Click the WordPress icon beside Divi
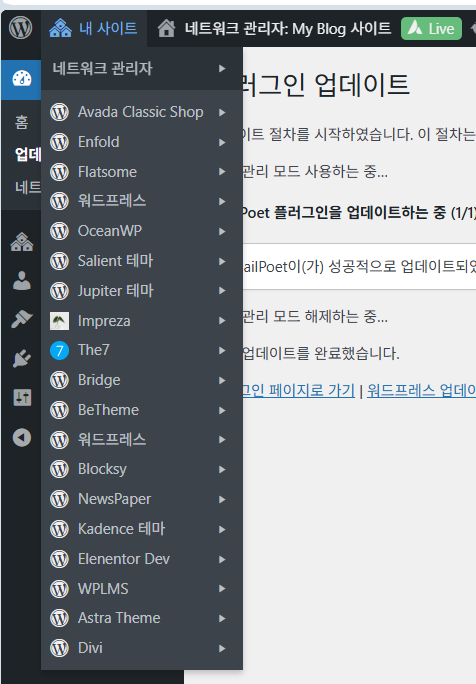The width and height of the screenshot is (476, 684). [x=59, y=648]
